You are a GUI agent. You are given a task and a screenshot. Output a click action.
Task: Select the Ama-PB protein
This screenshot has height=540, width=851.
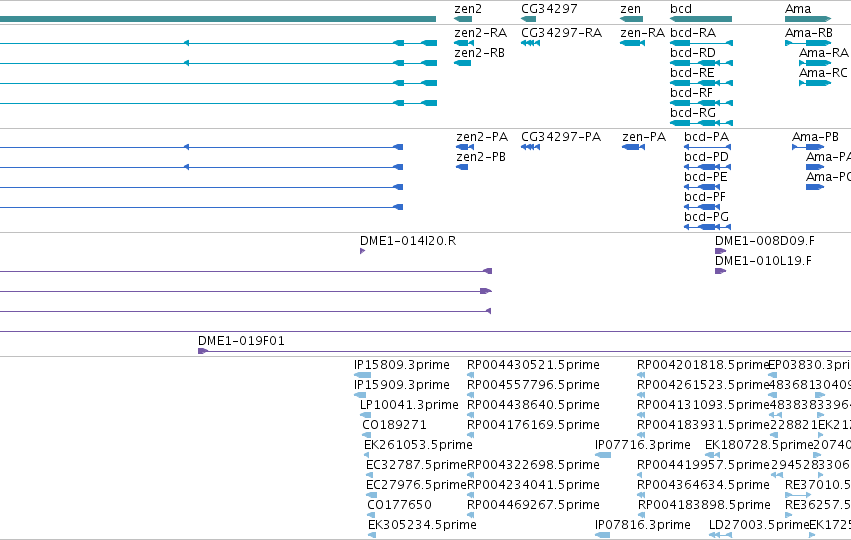[808, 147]
